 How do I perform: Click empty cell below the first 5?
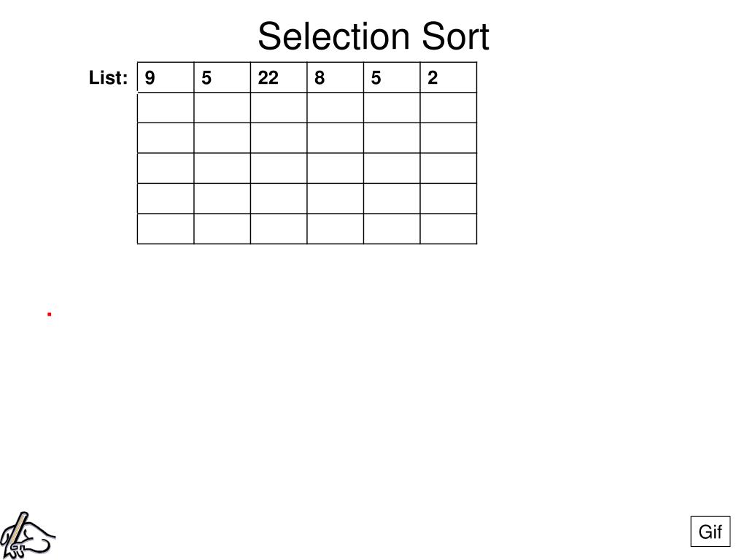point(222,108)
